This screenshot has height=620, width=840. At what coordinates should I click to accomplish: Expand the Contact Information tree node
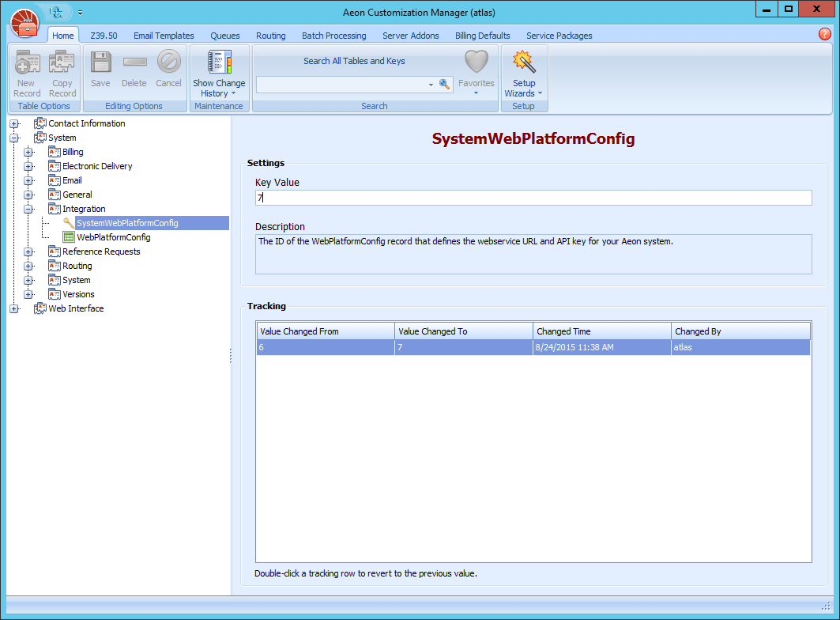(14, 123)
